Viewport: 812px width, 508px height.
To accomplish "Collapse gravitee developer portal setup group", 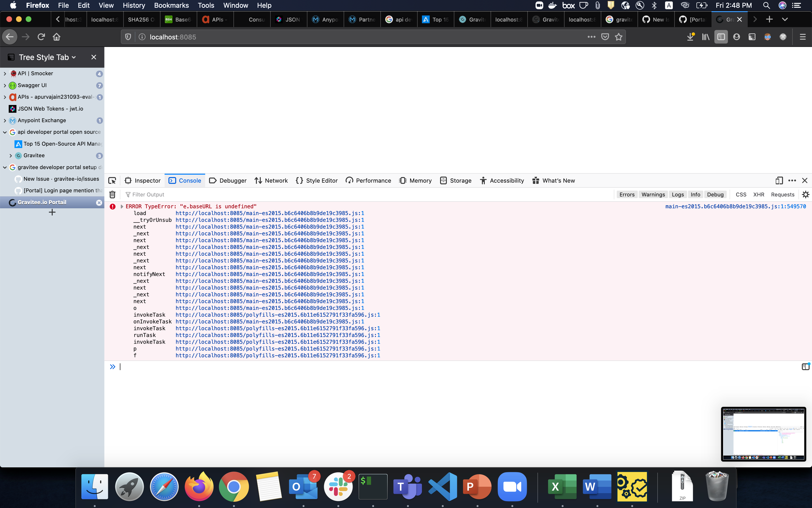I will click(x=5, y=167).
